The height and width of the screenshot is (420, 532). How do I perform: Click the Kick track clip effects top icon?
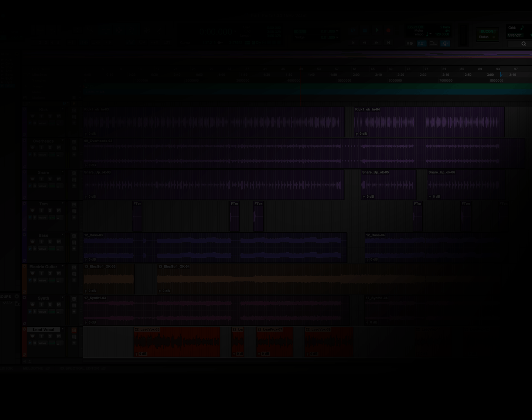(74, 110)
